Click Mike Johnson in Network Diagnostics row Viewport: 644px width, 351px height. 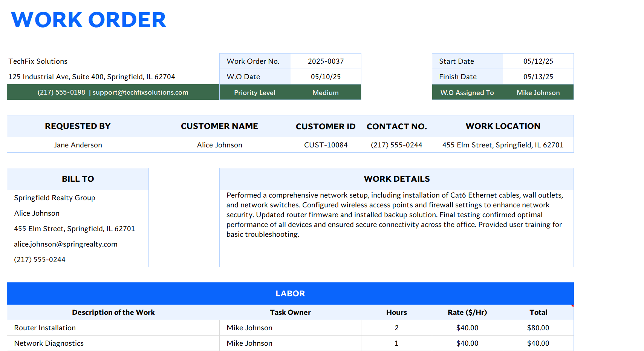(249, 343)
